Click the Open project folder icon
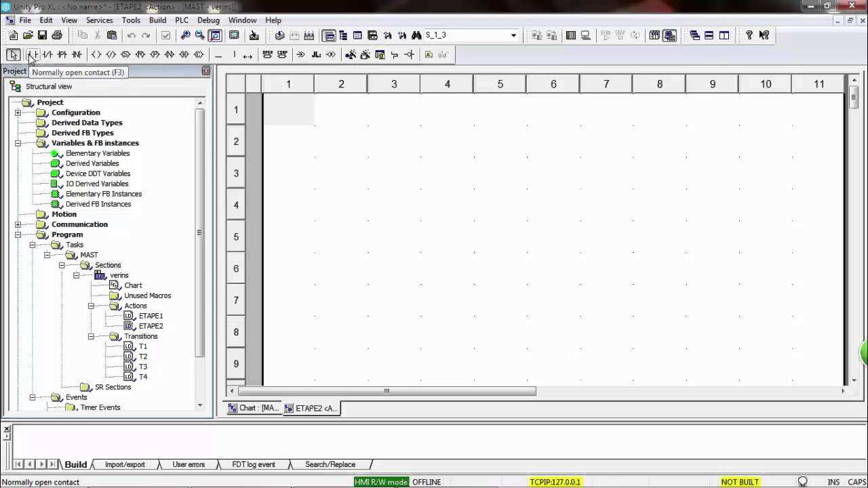 tap(28, 35)
